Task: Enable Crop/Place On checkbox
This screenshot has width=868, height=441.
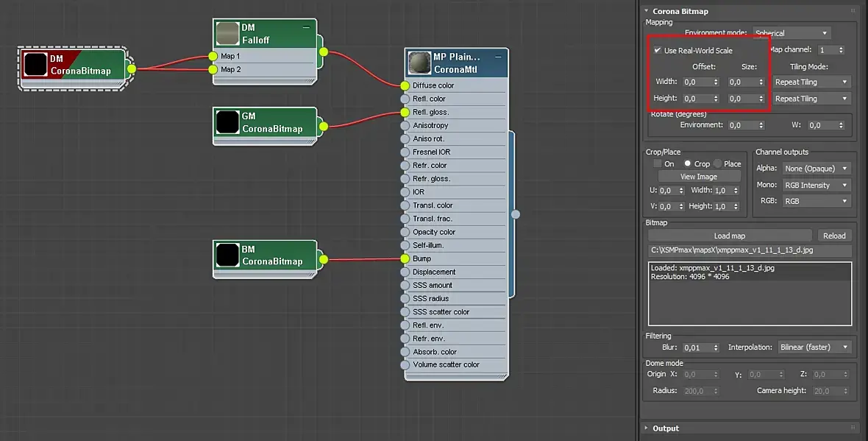Action: click(x=658, y=163)
